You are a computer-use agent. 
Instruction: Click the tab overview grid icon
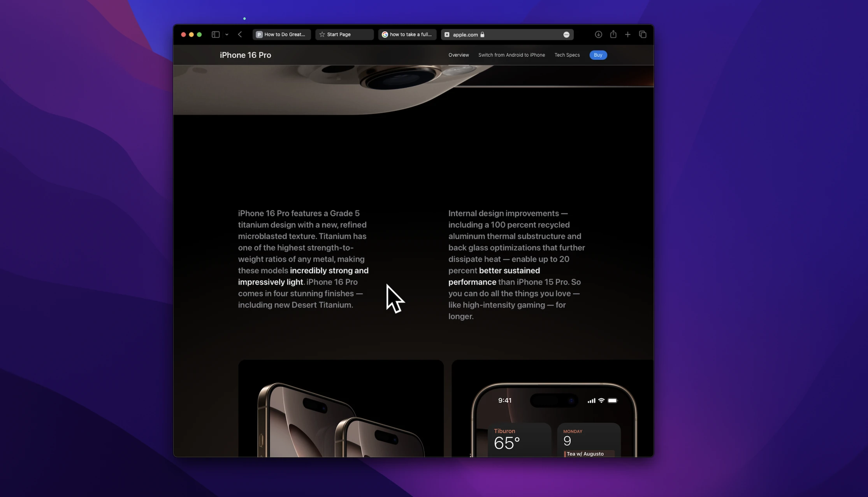coord(643,34)
